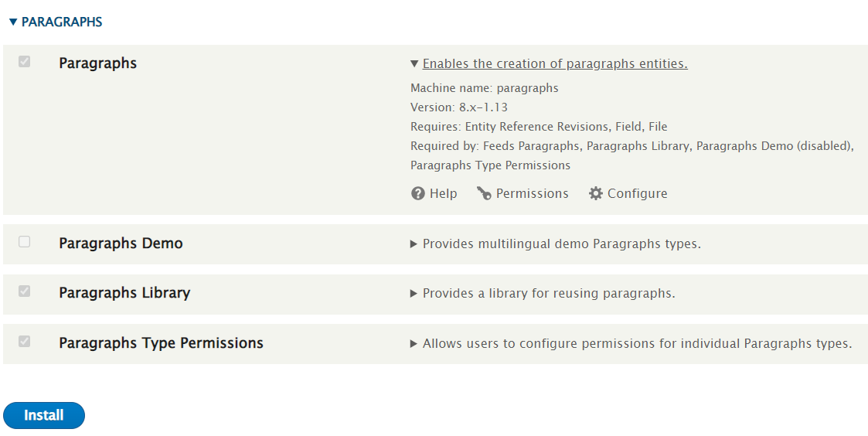Open the Permissions link
This screenshot has width=868, height=436.
[532, 193]
